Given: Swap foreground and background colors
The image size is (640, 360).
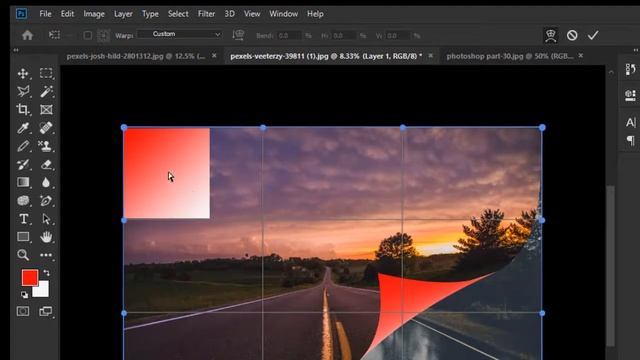Looking at the screenshot, I should [47, 273].
